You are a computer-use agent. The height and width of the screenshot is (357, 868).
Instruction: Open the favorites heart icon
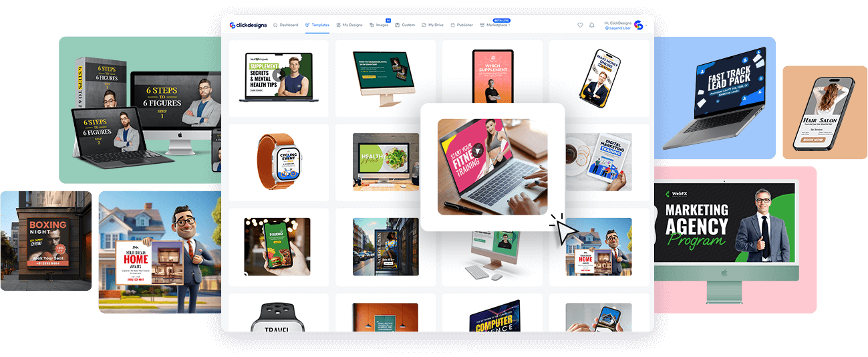coord(580,25)
